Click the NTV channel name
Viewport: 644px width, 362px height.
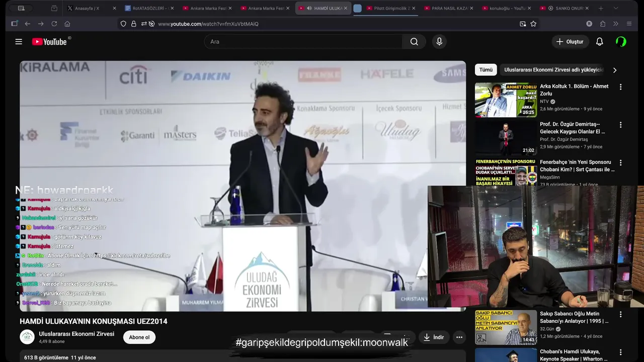(x=544, y=102)
